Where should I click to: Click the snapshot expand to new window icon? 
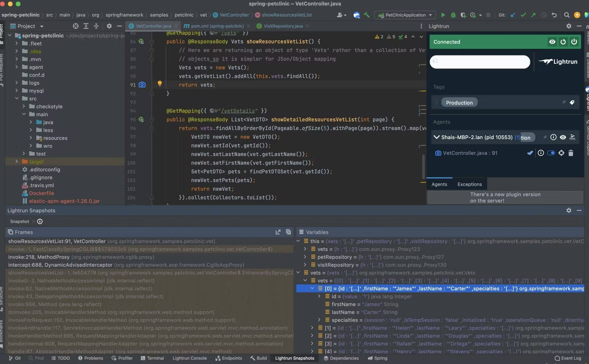click(x=278, y=232)
